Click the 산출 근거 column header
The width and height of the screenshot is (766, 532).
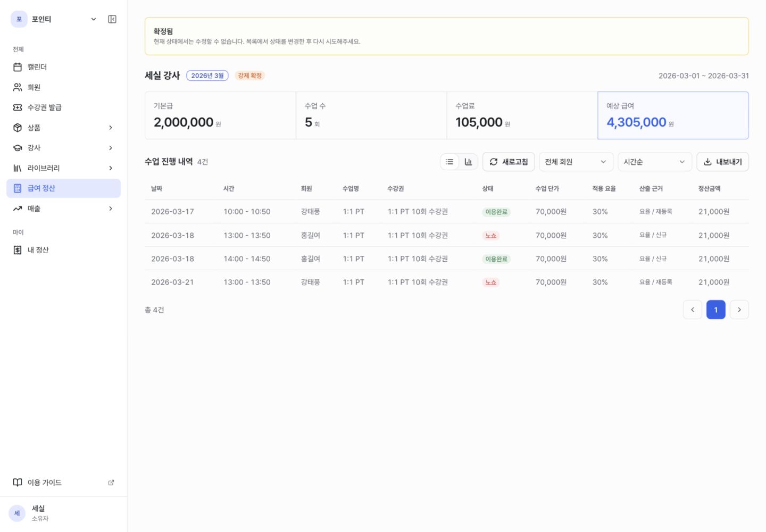pyautogui.click(x=651, y=188)
